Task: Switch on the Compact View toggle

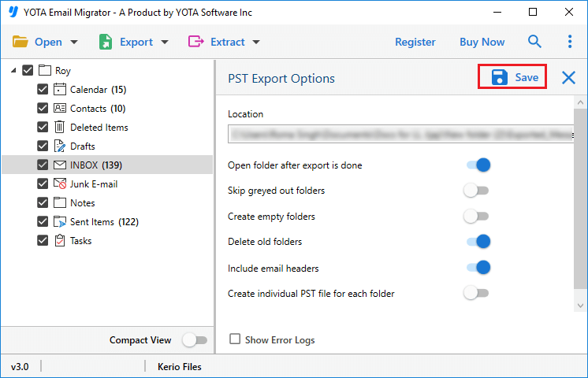Action: (195, 340)
